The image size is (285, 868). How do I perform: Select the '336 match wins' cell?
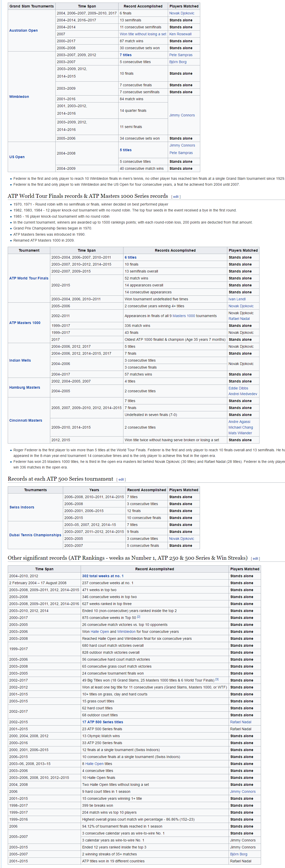[175, 326]
